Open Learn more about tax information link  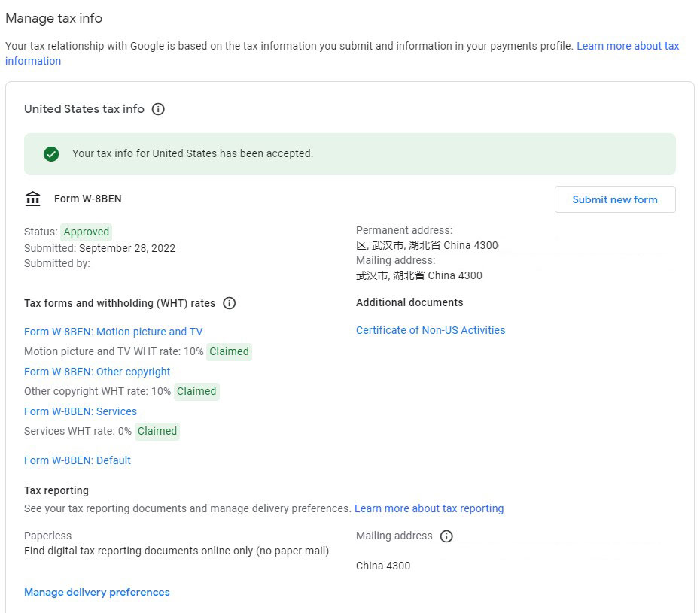coord(628,46)
